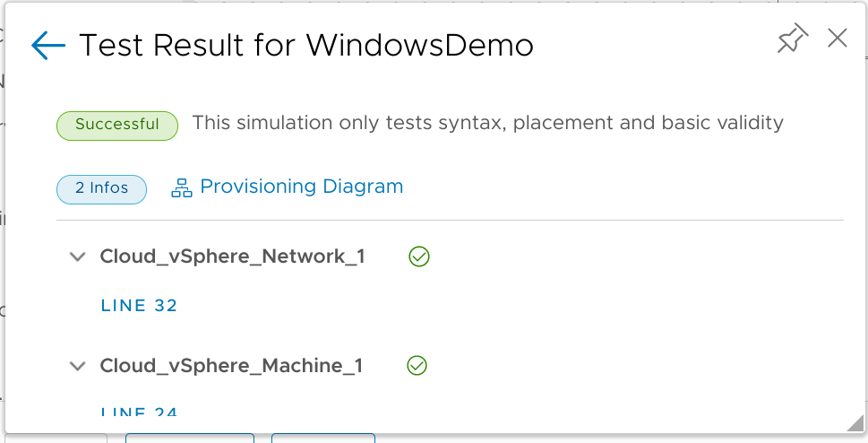Select the Cloud_vSphere_Network_1 resource name
The height and width of the screenshot is (443, 868).
tap(232, 257)
